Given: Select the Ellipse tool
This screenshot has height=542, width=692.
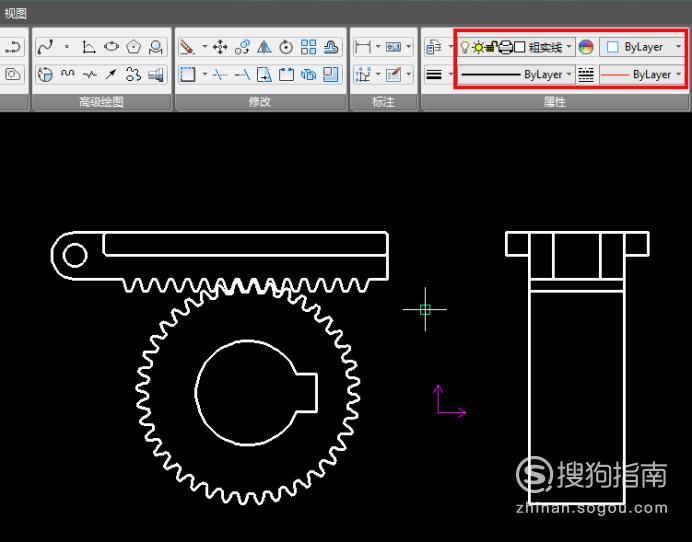Looking at the screenshot, I should (112, 46).
